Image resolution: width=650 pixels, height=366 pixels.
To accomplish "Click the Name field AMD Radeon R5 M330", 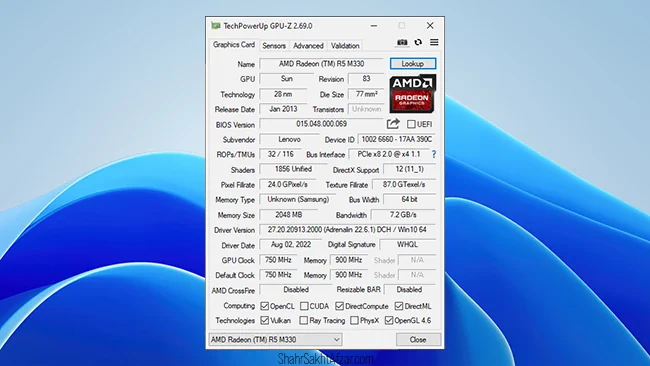I will tap(322, 63).
